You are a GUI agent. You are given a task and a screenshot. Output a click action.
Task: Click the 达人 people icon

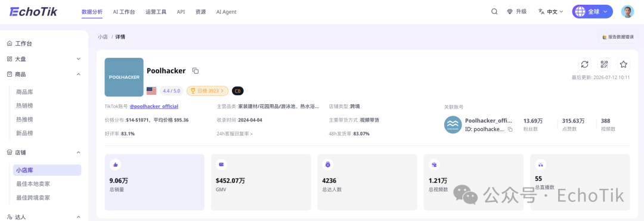click(x=10, y=217)
